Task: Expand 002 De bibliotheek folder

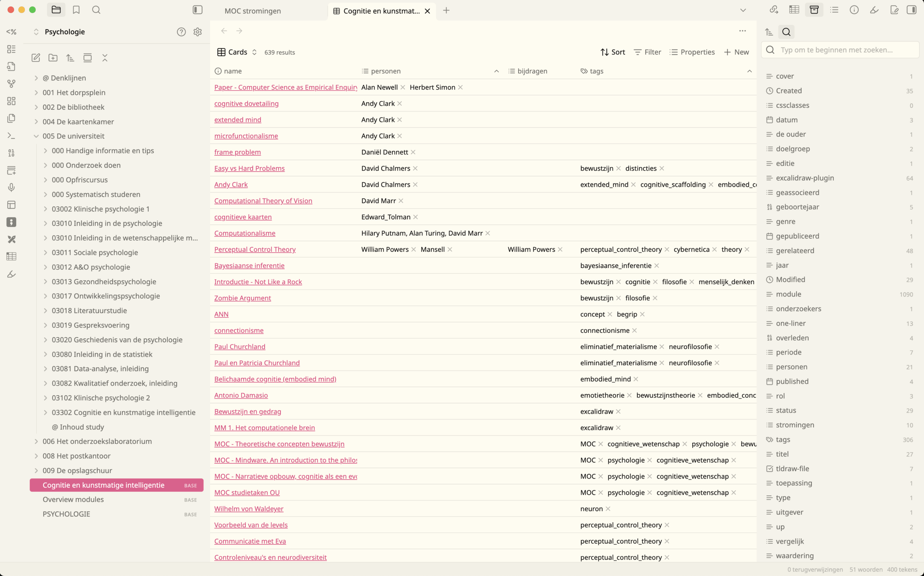Action: [x=117, y=107]
